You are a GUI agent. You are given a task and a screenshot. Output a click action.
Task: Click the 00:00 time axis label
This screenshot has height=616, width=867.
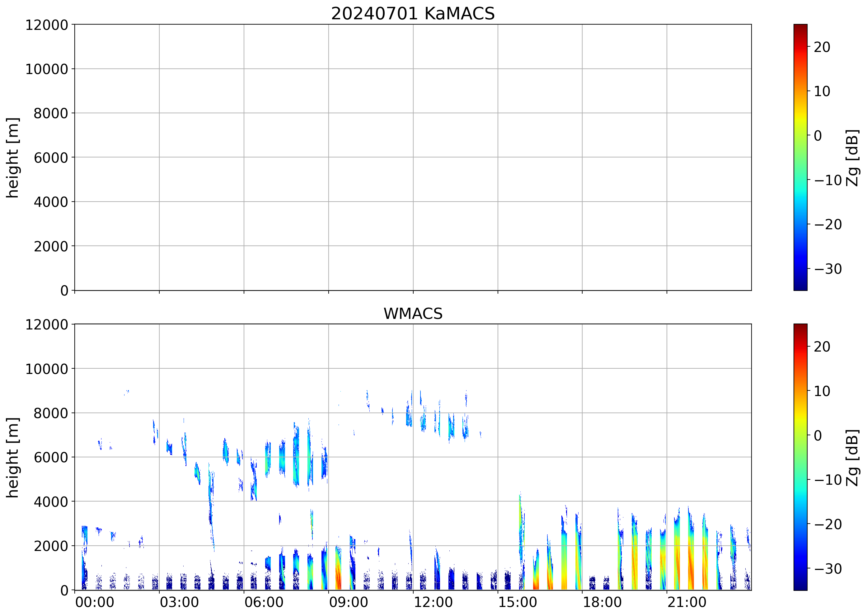95,602
